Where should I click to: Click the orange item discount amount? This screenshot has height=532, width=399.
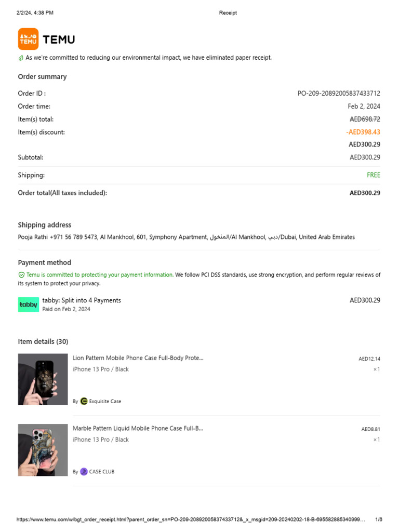[x=363, y=132]
